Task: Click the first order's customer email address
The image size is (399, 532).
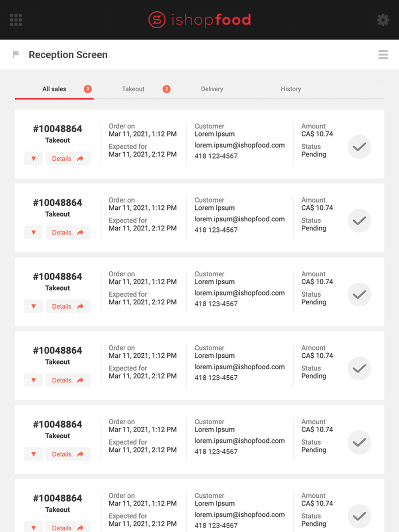Action: [240, 145]
